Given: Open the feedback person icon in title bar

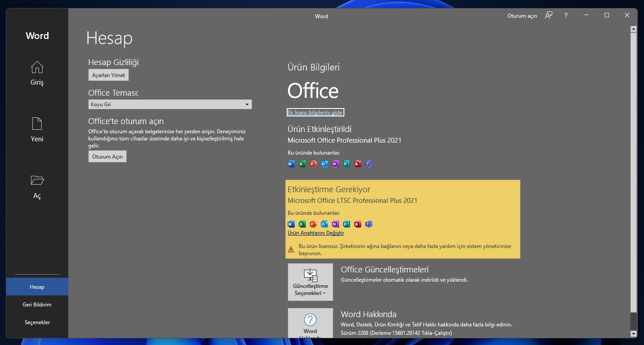Looking at the screenshot, I should (549, 16).
